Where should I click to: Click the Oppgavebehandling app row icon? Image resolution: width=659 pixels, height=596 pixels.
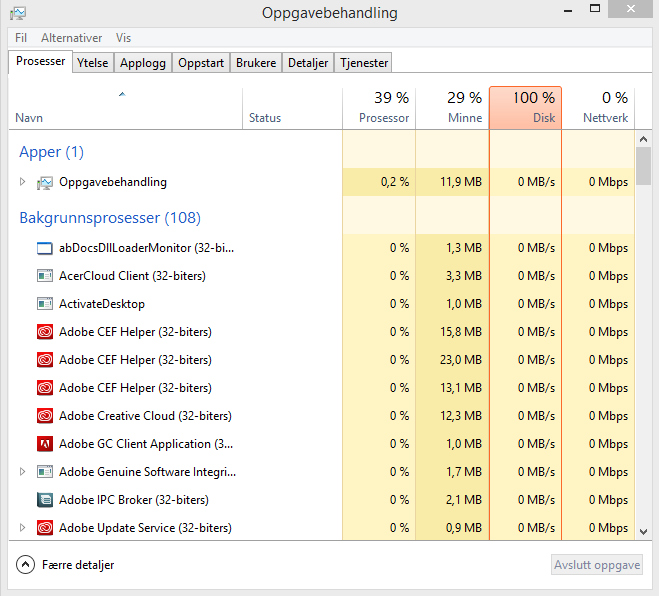pos(45,183)
